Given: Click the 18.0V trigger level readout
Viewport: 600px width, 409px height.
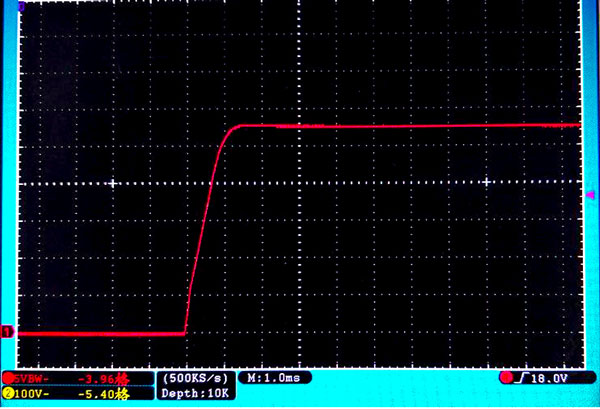Looking at the screenshot, I should click(x=548, y=378).
